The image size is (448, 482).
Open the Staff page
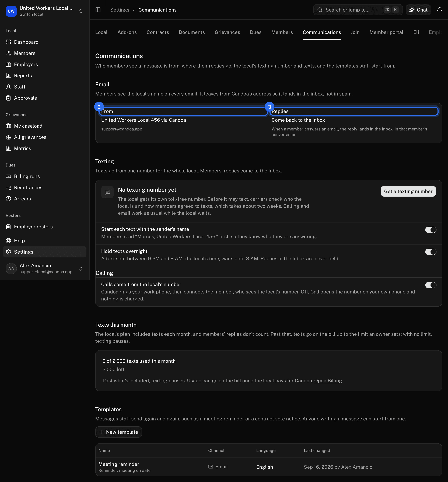pos(45,87)
